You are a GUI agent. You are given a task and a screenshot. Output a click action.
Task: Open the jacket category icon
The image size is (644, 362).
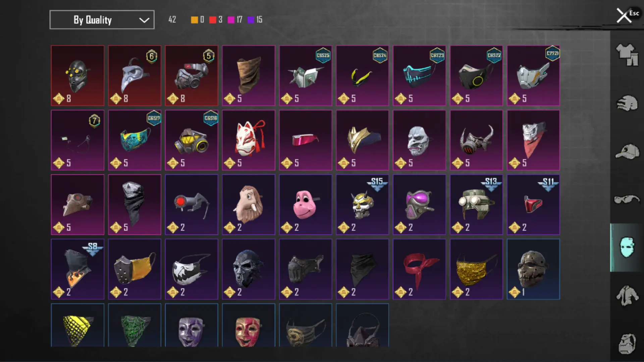pos(627,296)
